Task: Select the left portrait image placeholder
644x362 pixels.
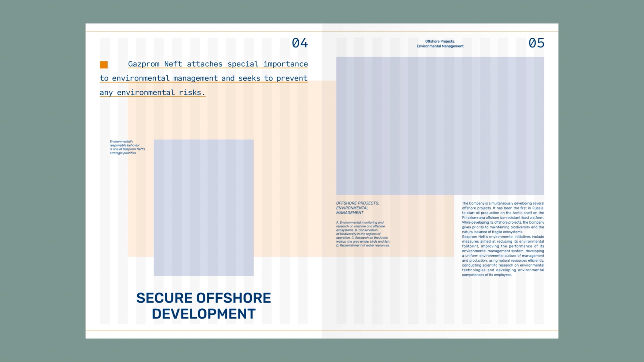Action: click(x=203, y=207)
